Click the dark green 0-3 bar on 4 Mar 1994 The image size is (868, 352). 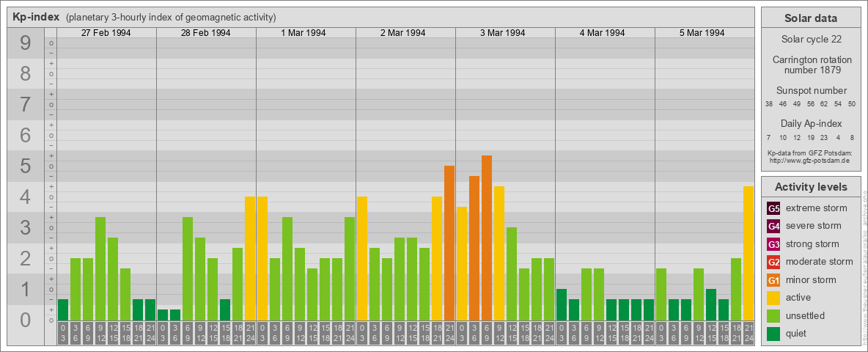(x=562, y=304)
